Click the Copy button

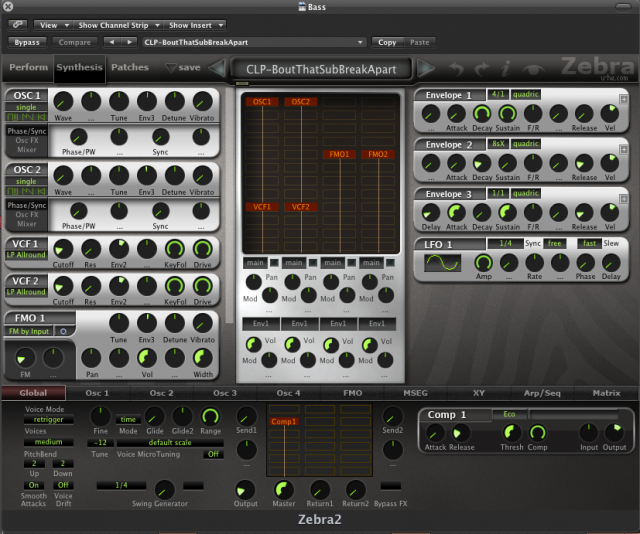(386, 42)
